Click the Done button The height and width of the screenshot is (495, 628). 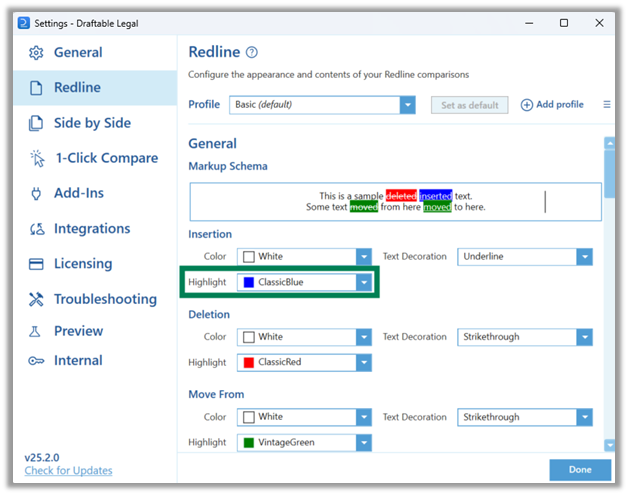click(x=580, y=470)
